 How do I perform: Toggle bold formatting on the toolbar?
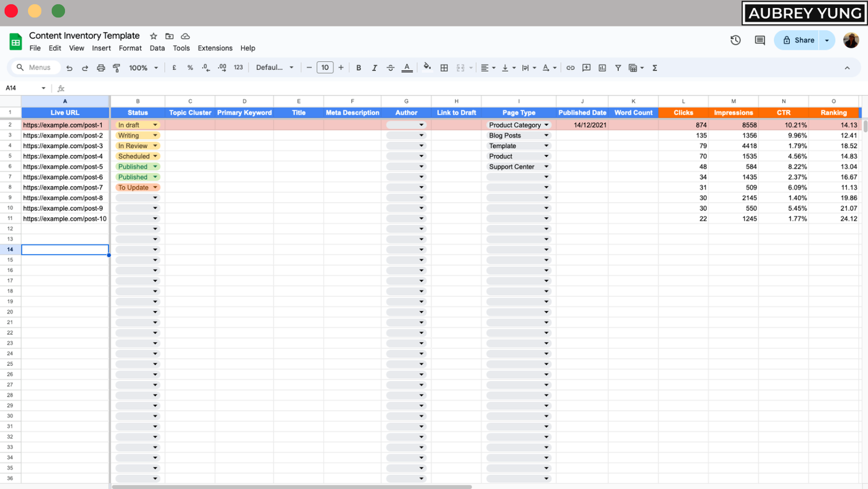click(358, 68)
